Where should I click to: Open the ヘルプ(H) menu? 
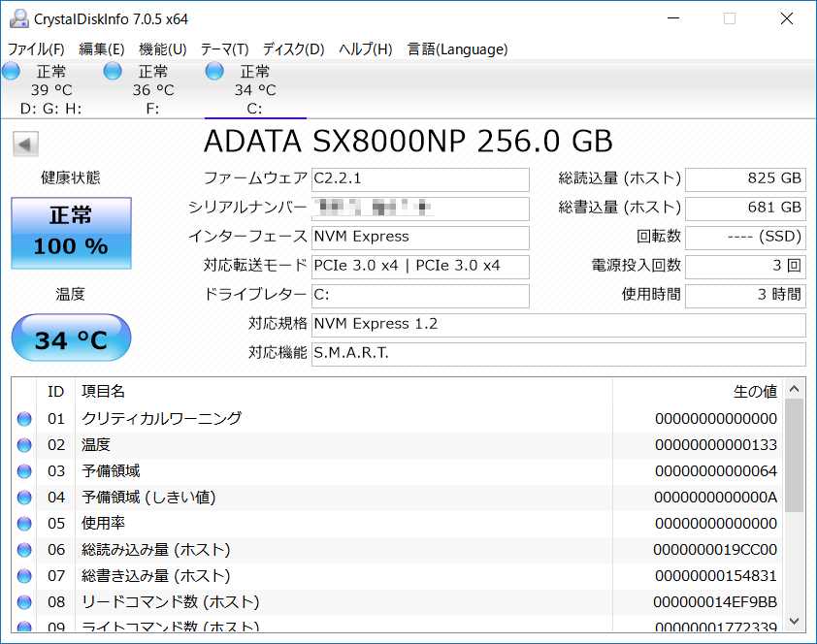point(365,48)
